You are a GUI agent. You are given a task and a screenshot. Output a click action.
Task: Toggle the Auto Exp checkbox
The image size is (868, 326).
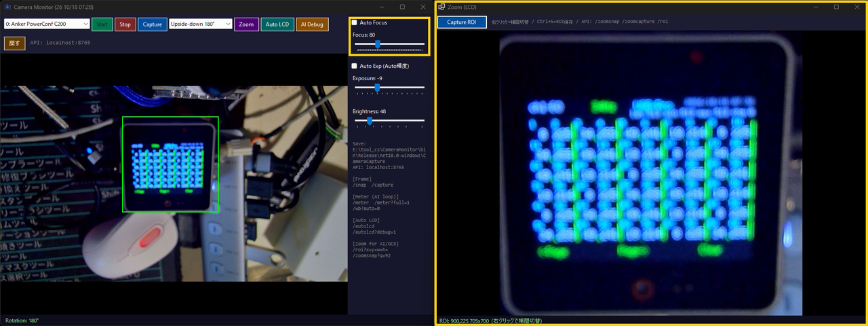click(x=354, y=66)
